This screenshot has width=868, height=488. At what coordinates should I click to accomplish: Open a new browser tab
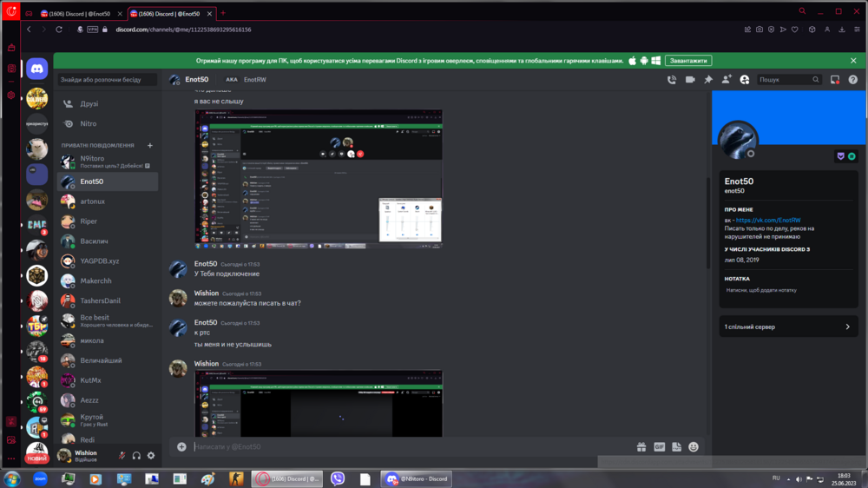223,13
